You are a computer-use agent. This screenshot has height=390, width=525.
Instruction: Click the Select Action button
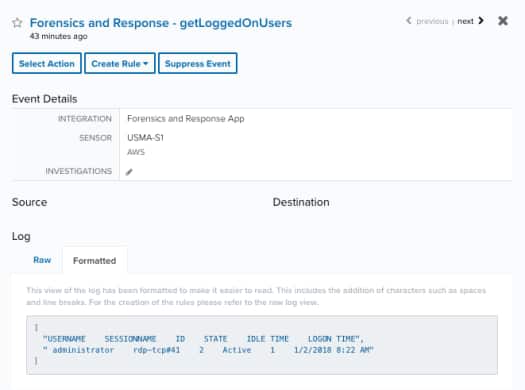coord(47,63)
